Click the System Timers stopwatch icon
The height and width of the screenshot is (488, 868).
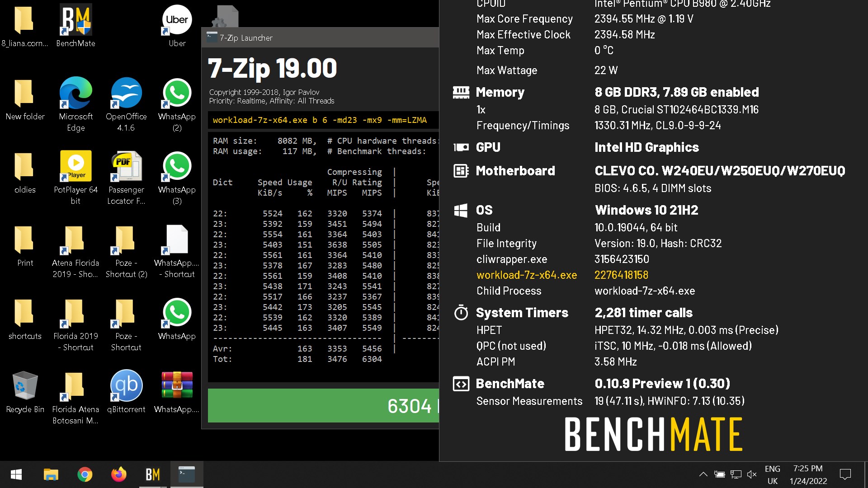[461, 313]
